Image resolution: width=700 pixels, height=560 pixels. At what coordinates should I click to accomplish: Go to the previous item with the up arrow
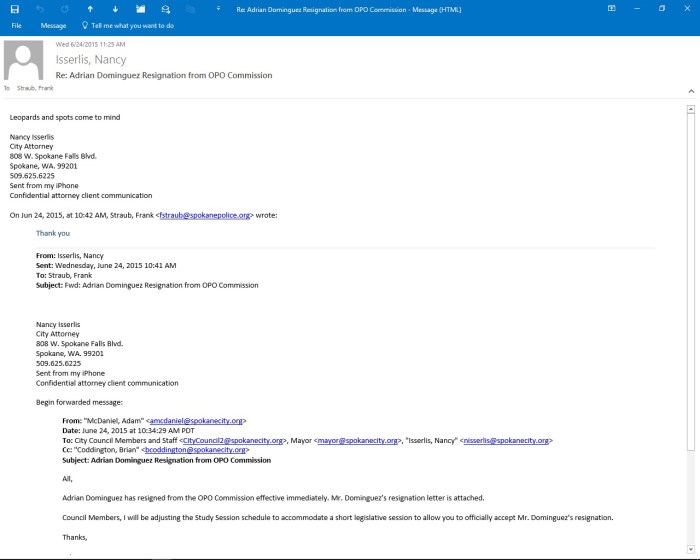pyautogui.click(x=90, y=8)
